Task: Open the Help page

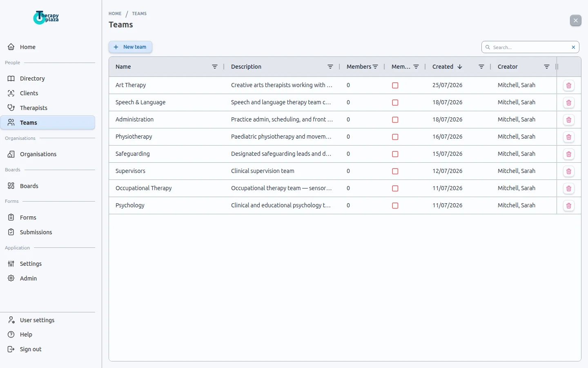Action: (48, 334)
